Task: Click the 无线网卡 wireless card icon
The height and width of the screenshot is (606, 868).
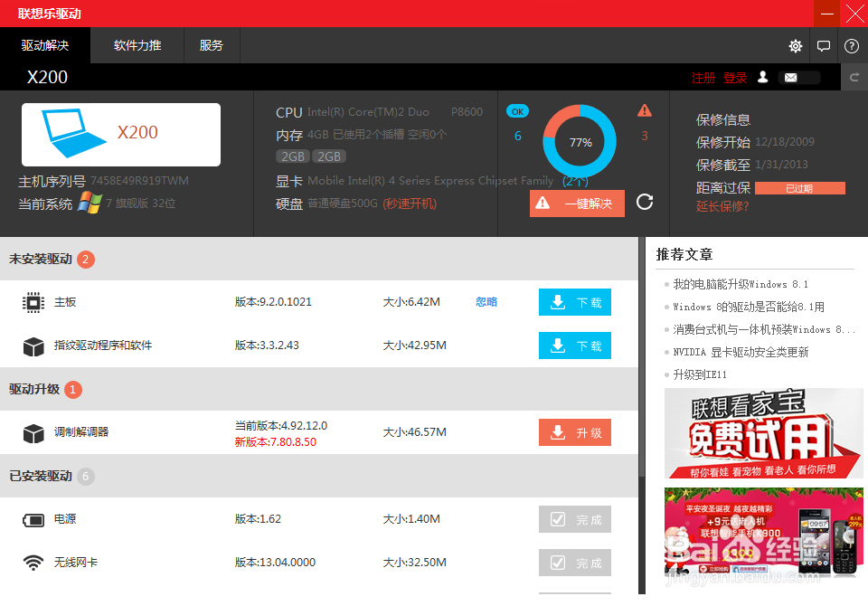Action: click(x=33, y=562)
